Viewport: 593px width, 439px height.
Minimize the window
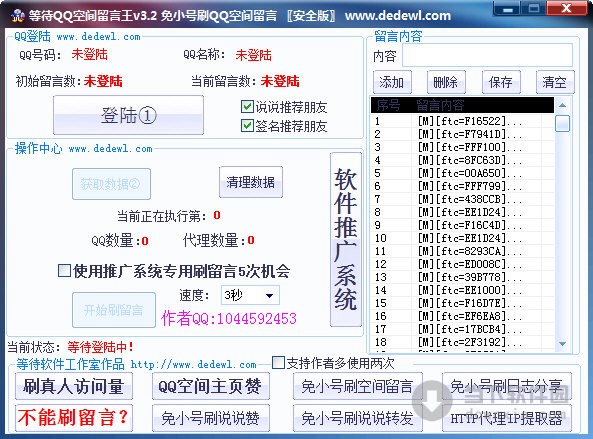[507, 8]
